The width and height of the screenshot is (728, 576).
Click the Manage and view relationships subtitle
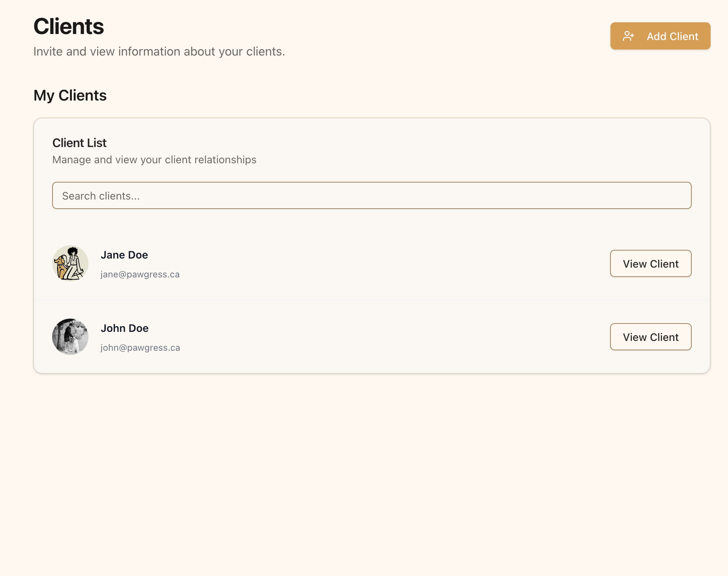(154, 159)
